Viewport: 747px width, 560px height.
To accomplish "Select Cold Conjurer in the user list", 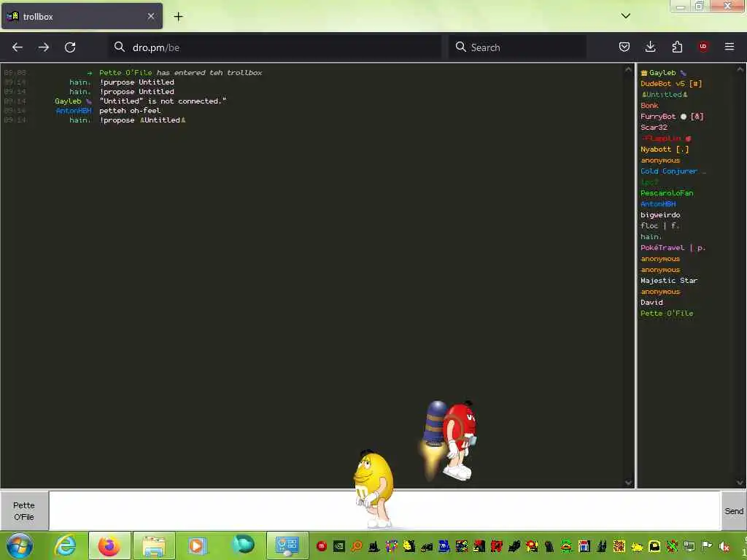I will pyautogui.click(x=673, y=171).
